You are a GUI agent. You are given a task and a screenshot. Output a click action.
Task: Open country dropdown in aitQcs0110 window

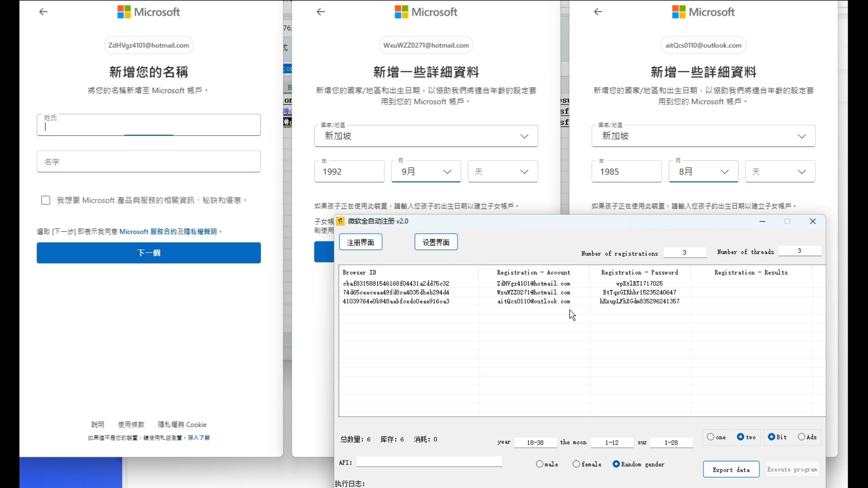pyautogui.click(x=703, y=136)
